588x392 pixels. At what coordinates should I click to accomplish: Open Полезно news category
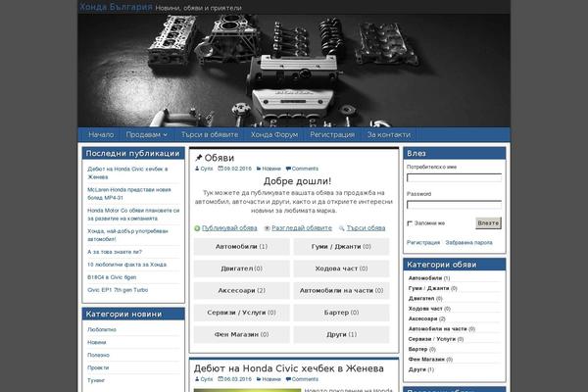click(98, 355)
